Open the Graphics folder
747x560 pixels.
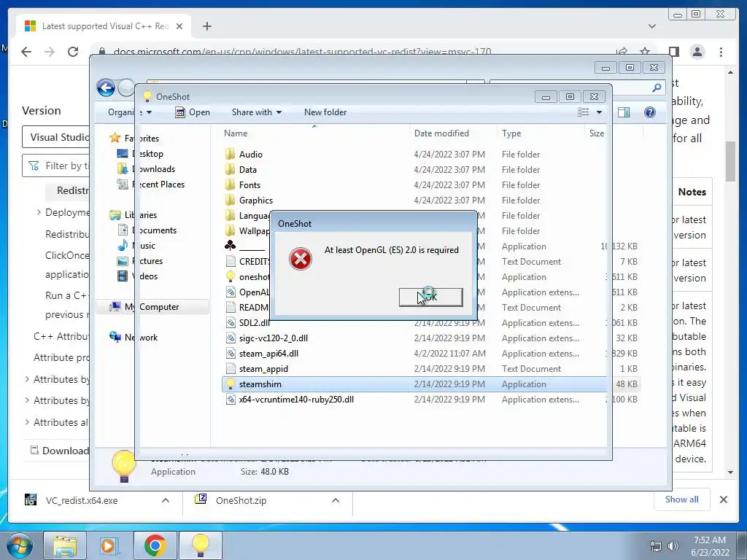click(x=256, y=201)
